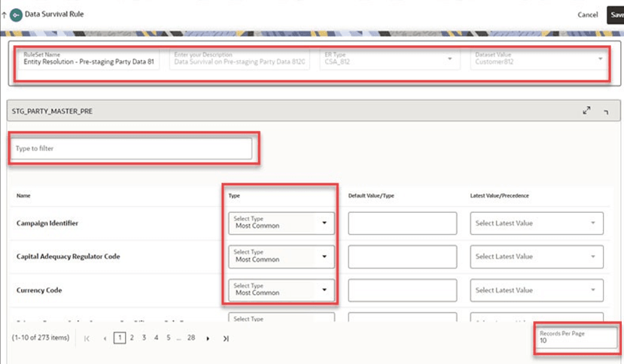
Task: Click the Type column header
Action: 234,196
